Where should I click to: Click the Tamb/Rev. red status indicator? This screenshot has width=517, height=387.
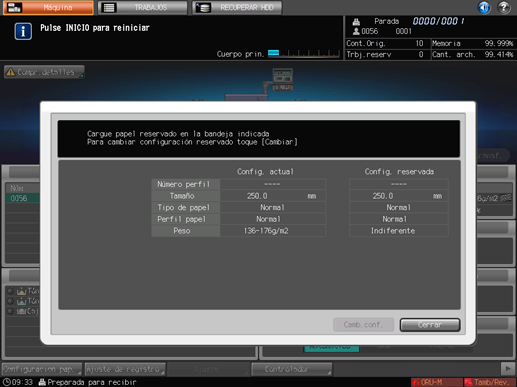pyautogui.click(x=490, y=382)
